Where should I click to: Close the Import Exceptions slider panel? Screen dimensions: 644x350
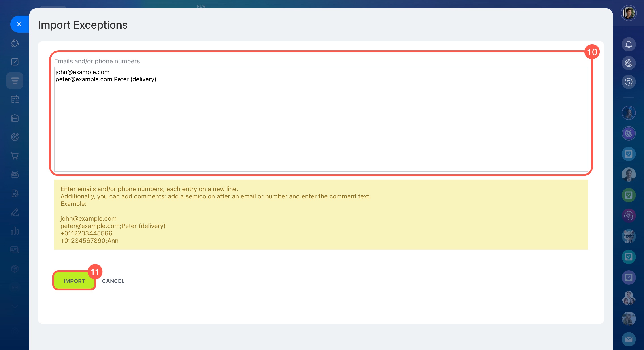coord(19,24)
